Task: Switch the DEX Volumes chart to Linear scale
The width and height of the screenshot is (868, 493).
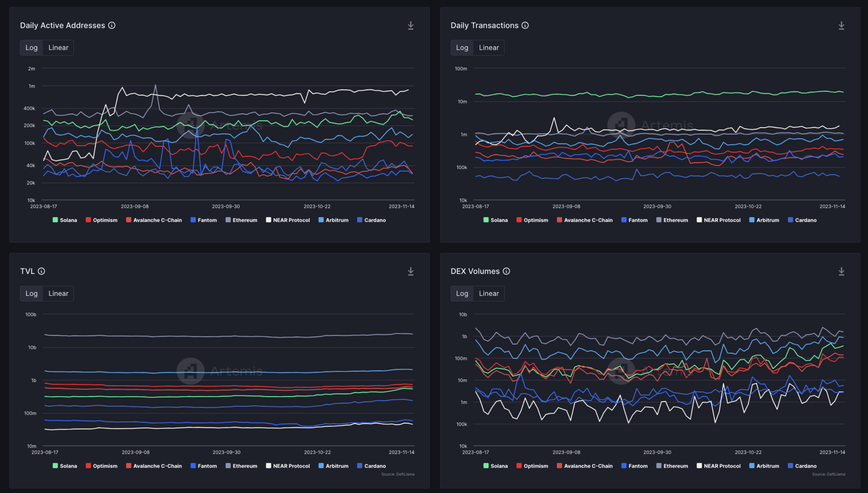Action: [x=489, y=294]
